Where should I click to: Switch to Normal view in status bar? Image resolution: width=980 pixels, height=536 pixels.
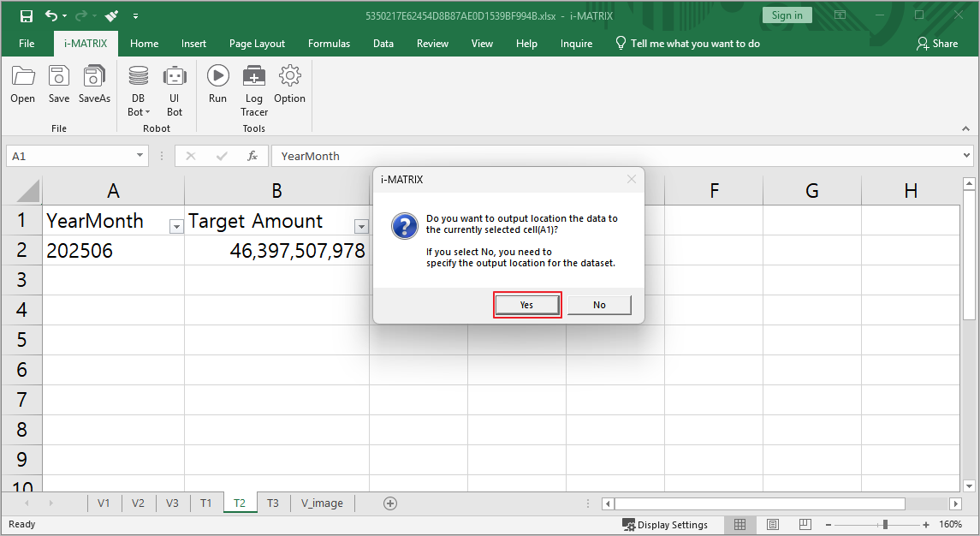pos(740,524)
